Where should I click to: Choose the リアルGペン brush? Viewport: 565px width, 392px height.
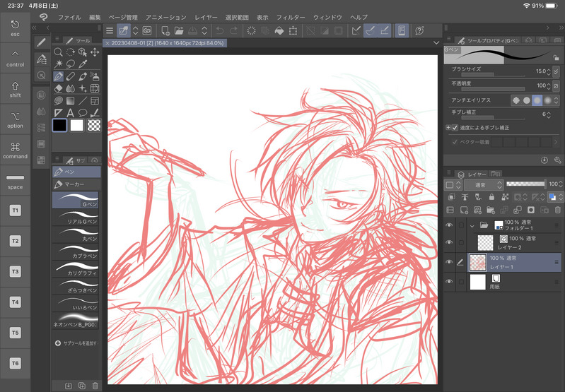[x=75, y=218]
